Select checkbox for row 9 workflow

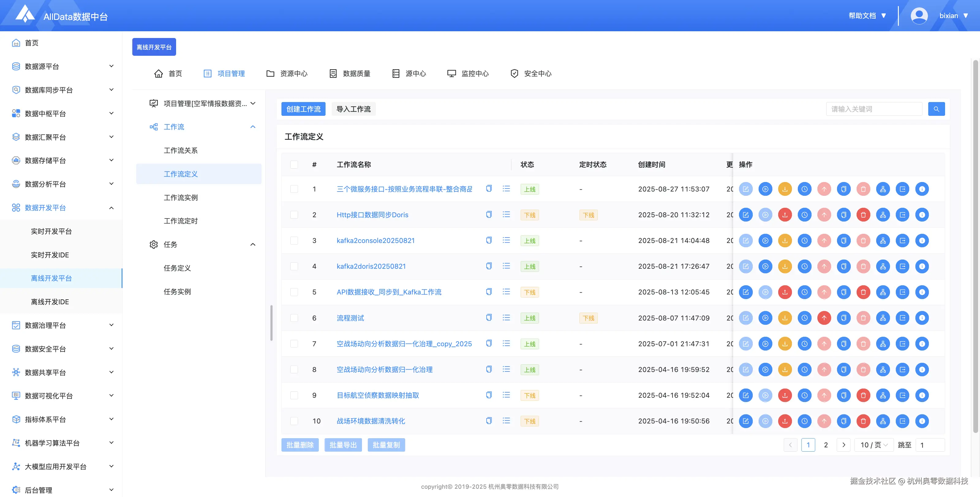tap(294, 395)
